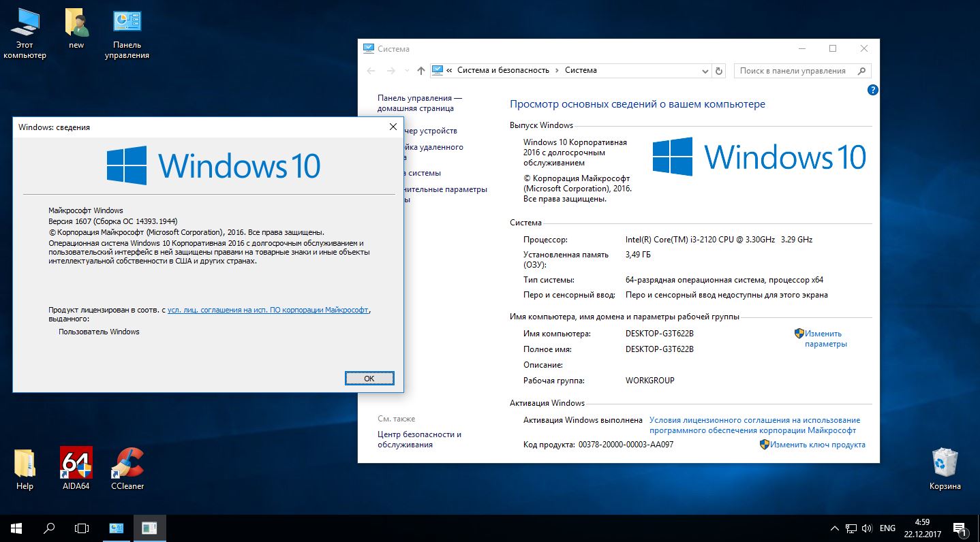Screen dimensions: 980x542
Task: Click OK in Windows: сведения dialog
Action: click(369, 378)
